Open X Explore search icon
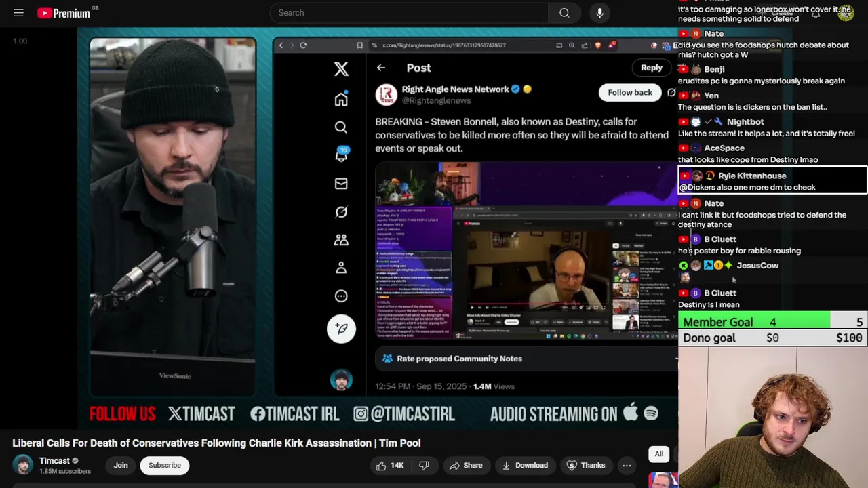Screen dimensions: 868x488 [x=341, y=127]
